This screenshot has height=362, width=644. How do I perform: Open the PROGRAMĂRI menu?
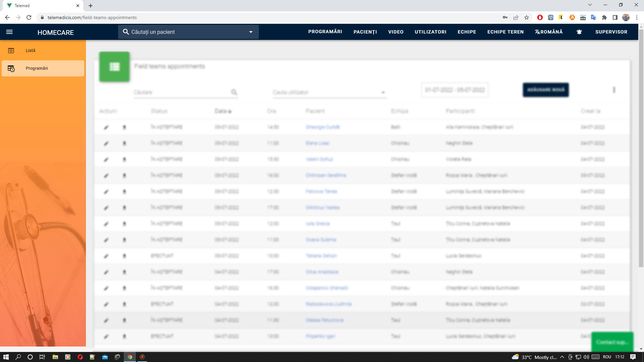[x=325, y=32]
